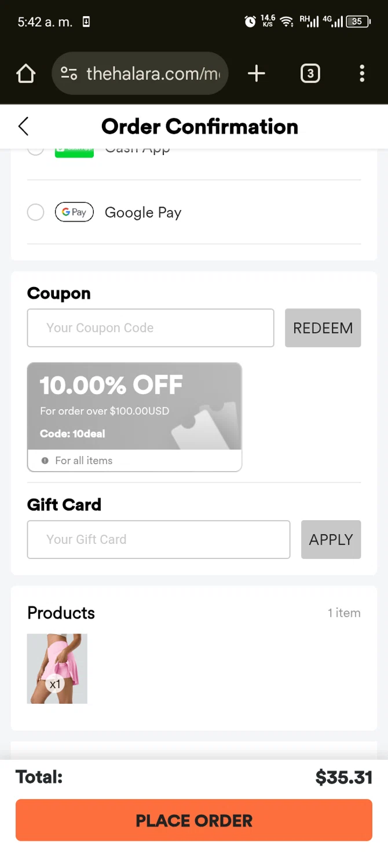Viewport: 388px width, 868px height.
Task: Open a new browser tab
Action: 256,73
